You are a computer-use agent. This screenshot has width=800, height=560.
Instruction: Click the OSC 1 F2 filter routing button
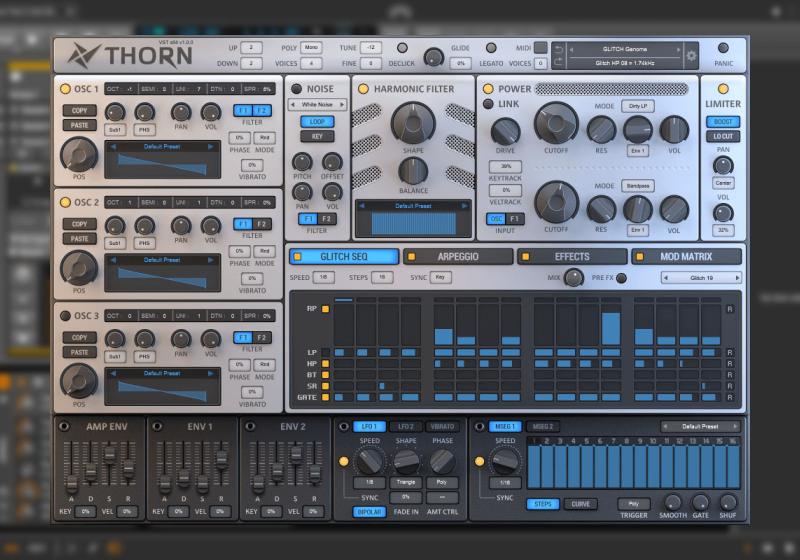(262, 111)
